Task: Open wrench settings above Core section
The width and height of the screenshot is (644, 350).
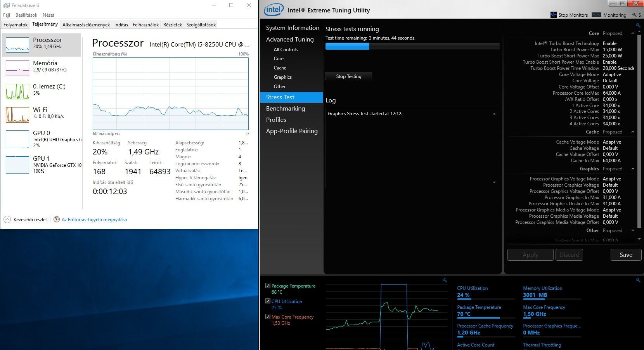Action: (638, 26)
